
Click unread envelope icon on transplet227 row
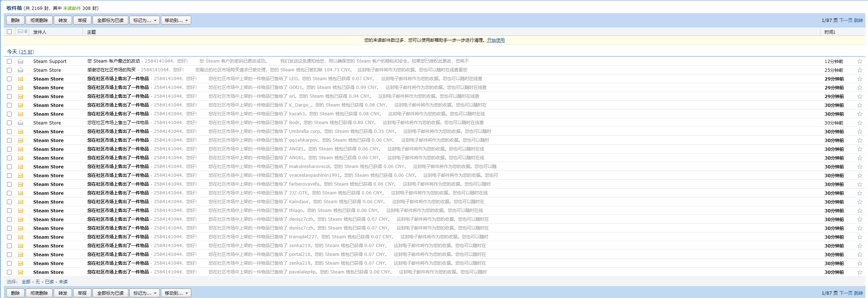tap(20, 237)
